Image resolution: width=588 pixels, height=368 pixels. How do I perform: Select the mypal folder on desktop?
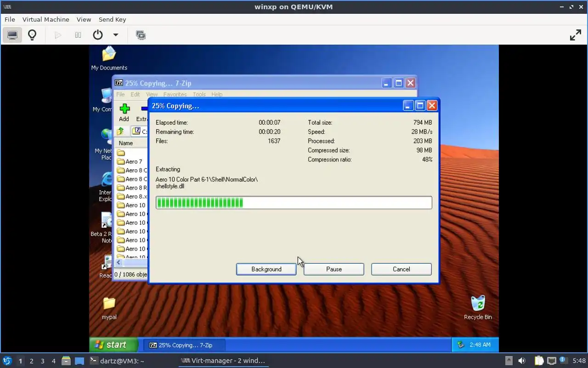click(x=109, y=308)
